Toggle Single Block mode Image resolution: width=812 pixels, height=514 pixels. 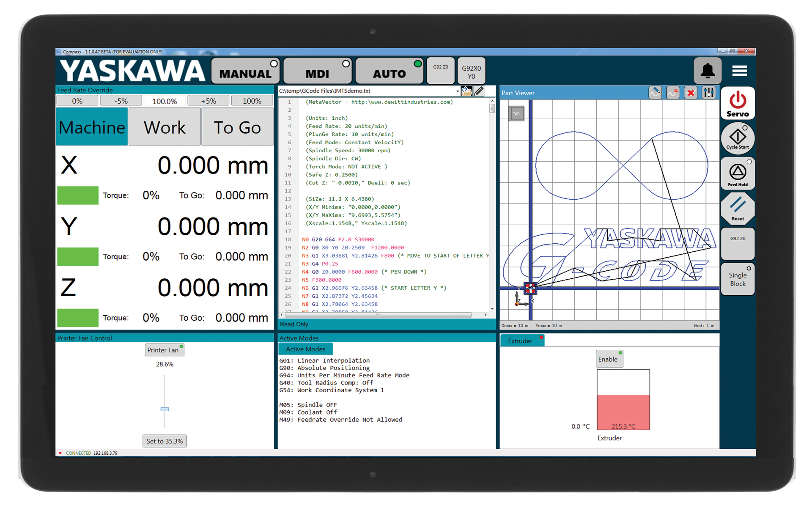pos(737,279)
